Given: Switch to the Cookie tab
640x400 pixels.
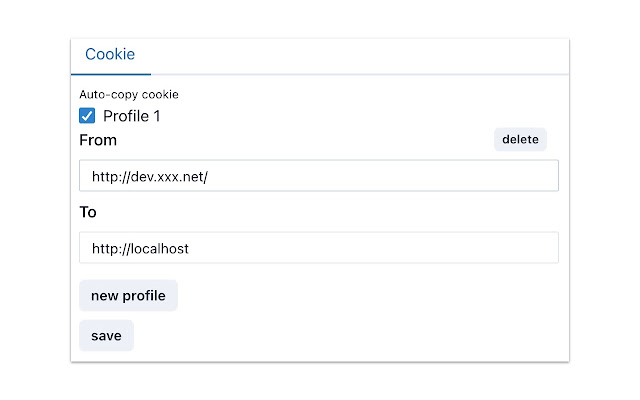Looking at the screenshot, I should (110, 55).
